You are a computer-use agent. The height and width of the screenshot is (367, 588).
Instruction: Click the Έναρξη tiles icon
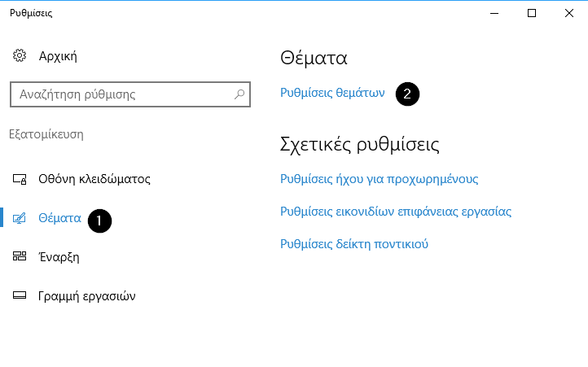[x=20, y=256]
